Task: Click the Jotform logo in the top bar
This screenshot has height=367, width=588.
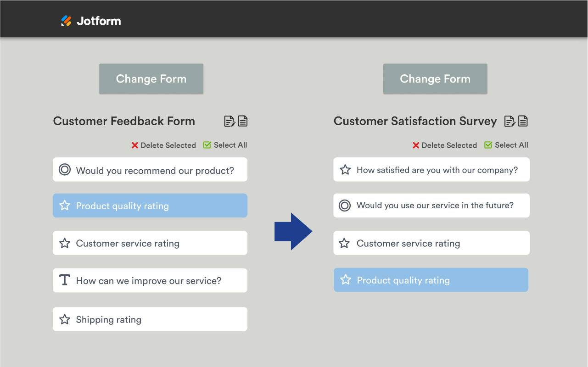Action: 90,20
